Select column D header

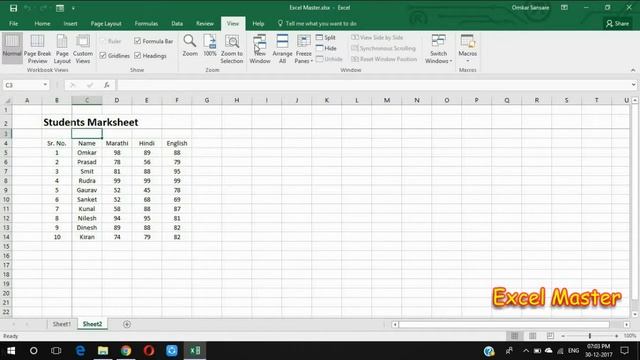pos(117,100)
